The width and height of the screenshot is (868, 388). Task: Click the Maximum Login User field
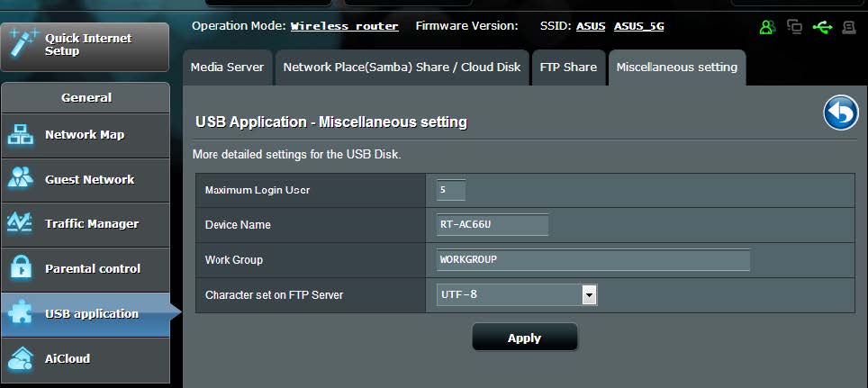(x=450, y=190)
